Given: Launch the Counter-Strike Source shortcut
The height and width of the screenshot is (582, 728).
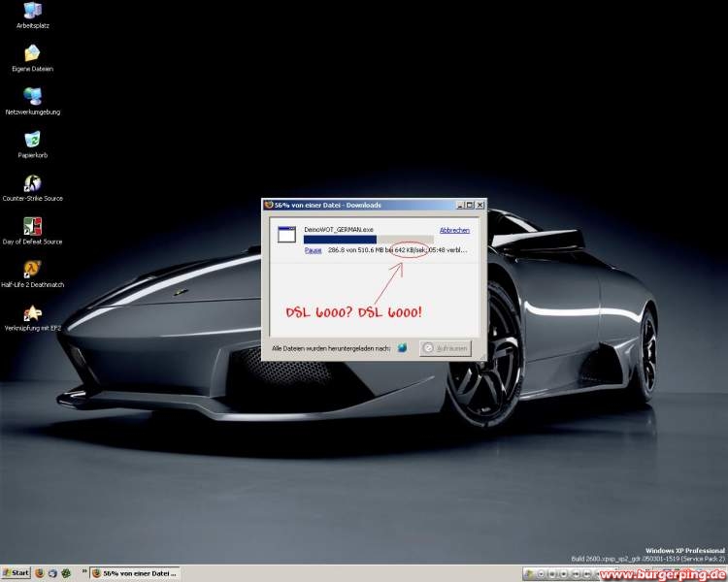Looking at the screenshot, I should 32,183.
